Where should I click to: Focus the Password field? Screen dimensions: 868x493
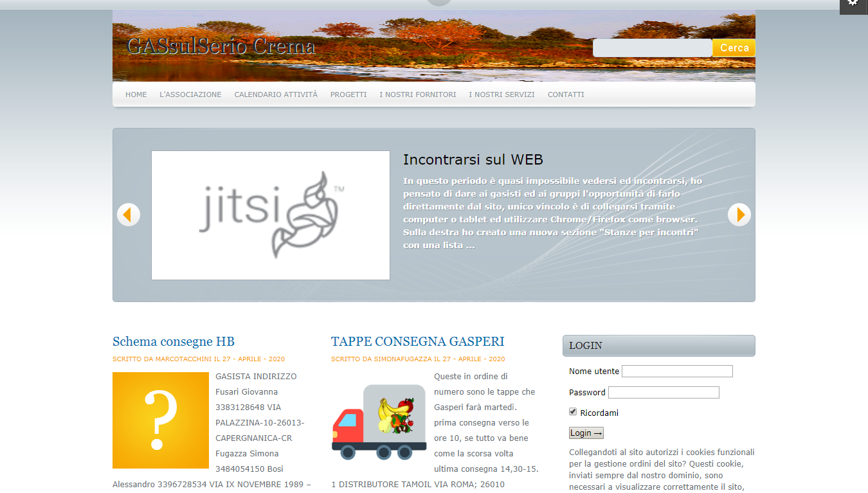point(664,392)
